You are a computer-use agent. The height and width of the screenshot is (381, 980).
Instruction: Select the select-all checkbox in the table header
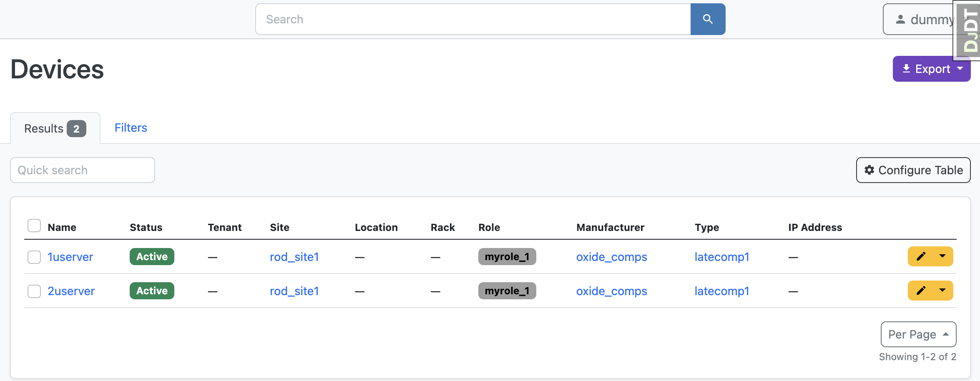34,226
